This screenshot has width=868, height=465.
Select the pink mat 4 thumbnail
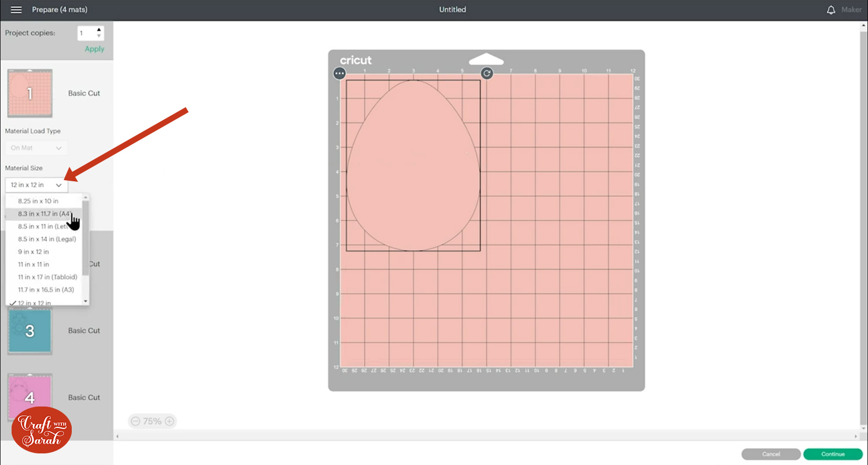30,397
